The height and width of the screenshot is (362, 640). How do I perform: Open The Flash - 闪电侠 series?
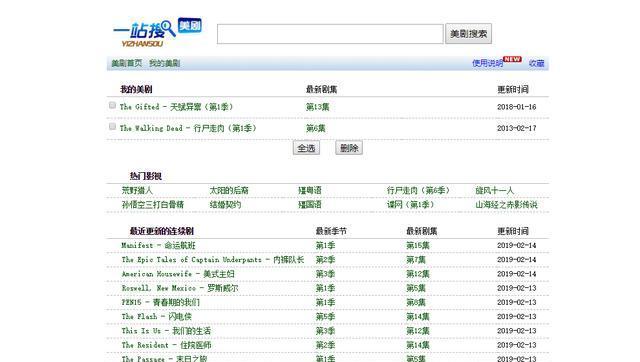[156, 317]
